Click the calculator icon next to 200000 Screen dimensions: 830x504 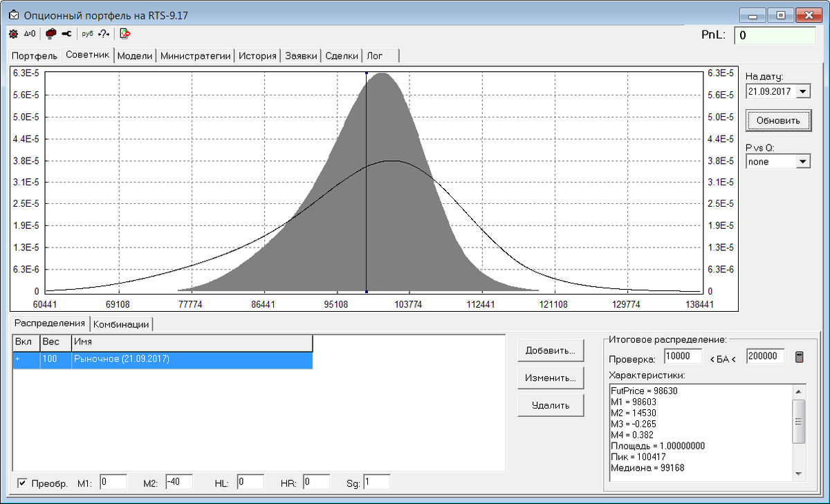coord(800,357)
